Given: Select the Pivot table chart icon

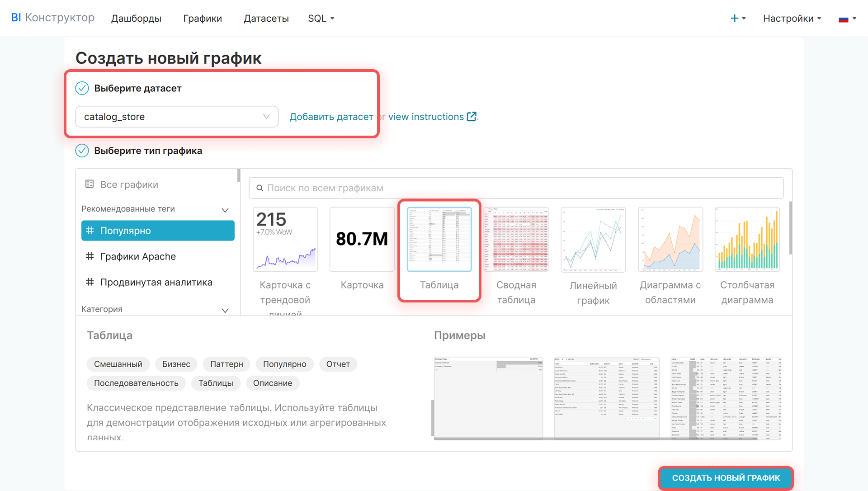Looking at the screenshot, I should (x=516, y=240).
